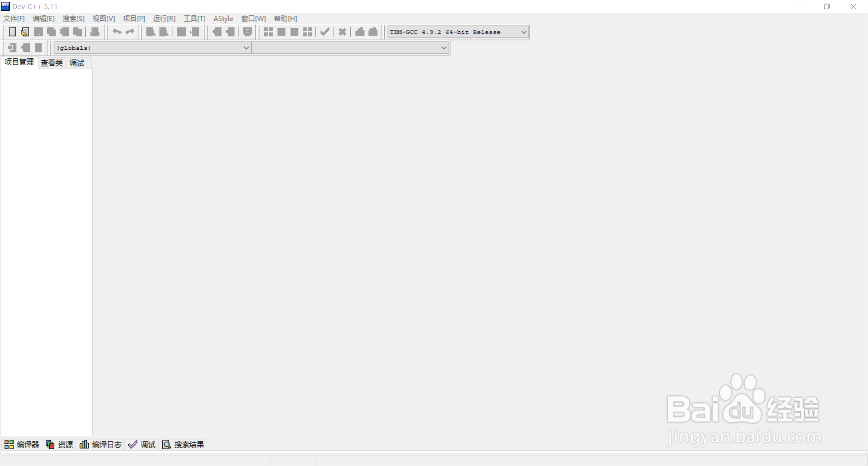Image resolution: width=868 pixels, height=466 pixels.
Task: Switch to the 项目管理 tab
Action: click(x=19, y=62)
